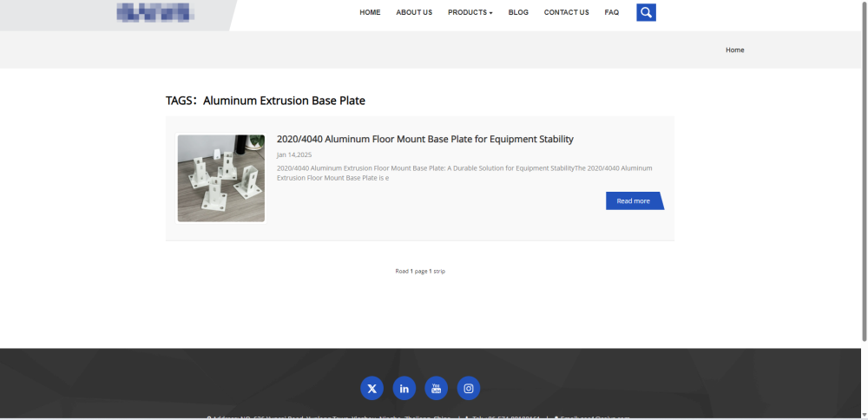Go to the HOME menu item
Viewport: 868px width, 420px height.
[370, 12]
